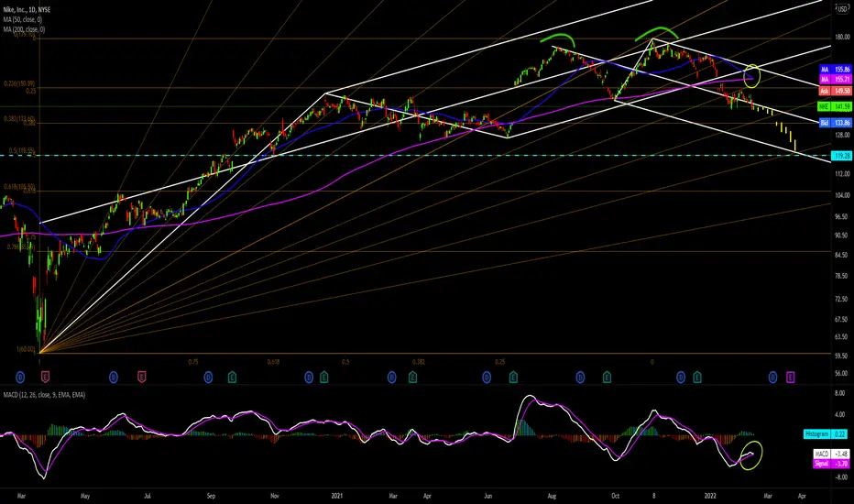Screen dimensions: 854x504
Task: Click the earliest red earnings E marker
Action: coord(45,377)
